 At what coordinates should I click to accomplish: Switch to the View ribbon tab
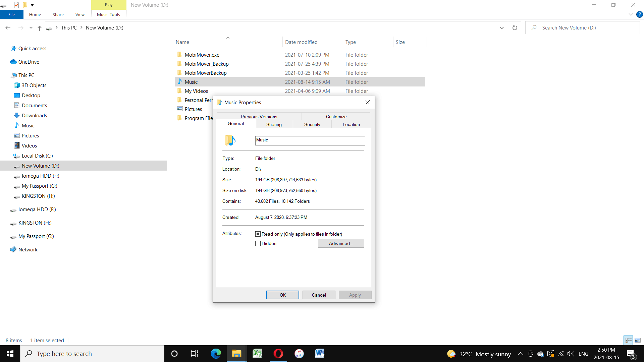80,14
